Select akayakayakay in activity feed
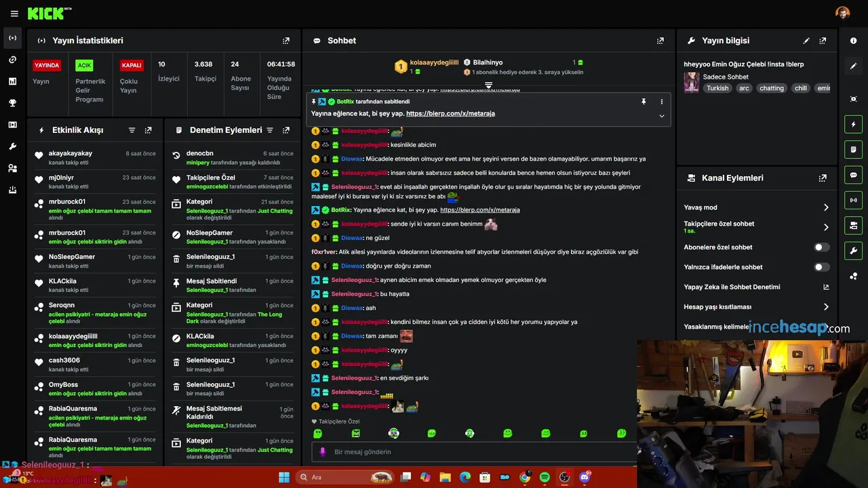The height and width of the screenshot is (488, 868). (x=71, y=153)
